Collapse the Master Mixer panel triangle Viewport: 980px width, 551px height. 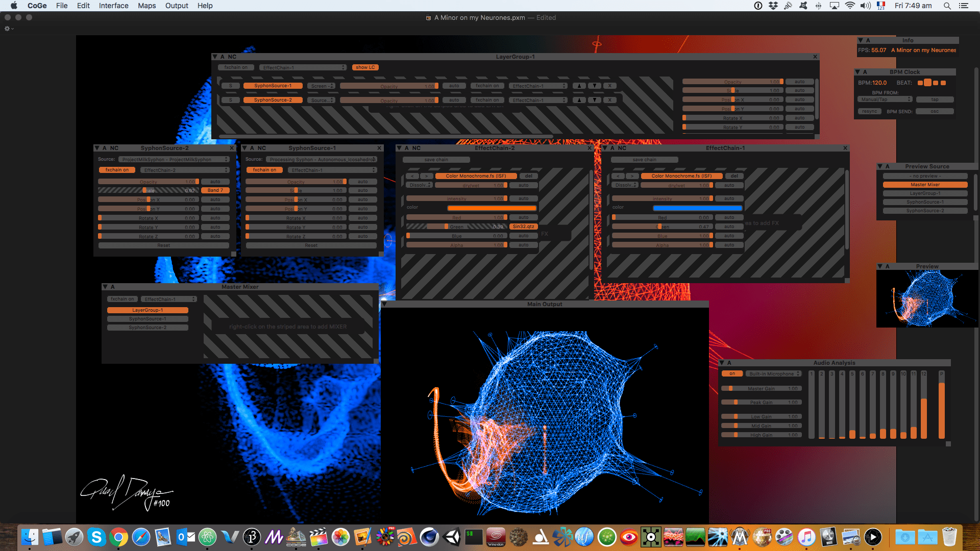105,287
